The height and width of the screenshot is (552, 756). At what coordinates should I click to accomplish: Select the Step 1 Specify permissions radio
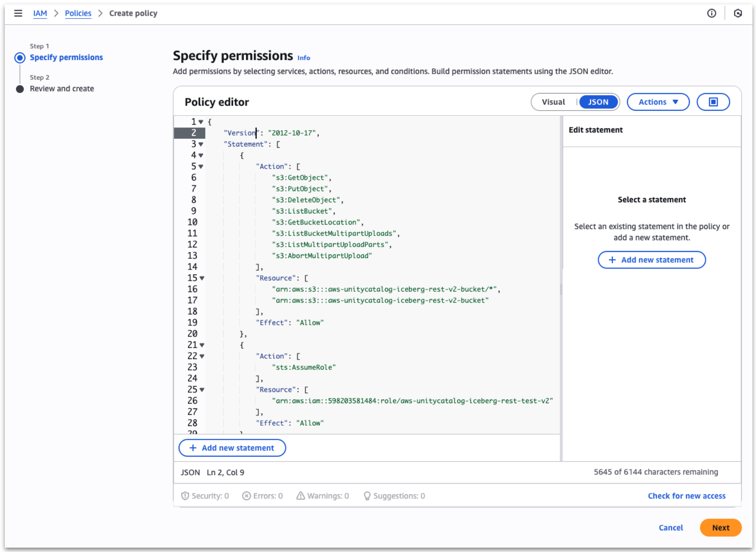20,57
